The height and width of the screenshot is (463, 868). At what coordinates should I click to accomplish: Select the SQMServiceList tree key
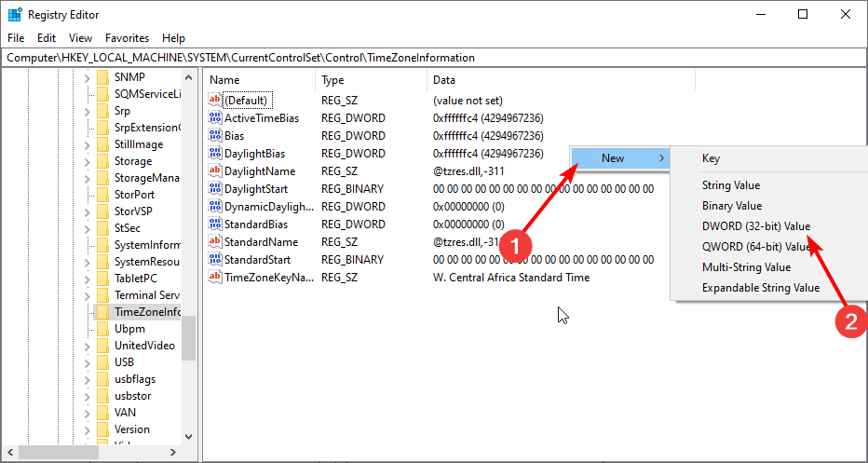(147, 94)
